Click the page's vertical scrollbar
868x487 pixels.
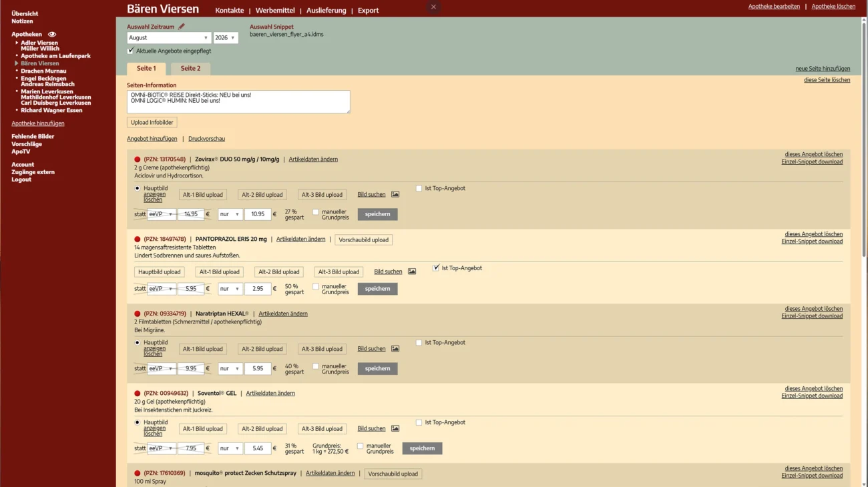pyautogui.click(x=865, y=140)
